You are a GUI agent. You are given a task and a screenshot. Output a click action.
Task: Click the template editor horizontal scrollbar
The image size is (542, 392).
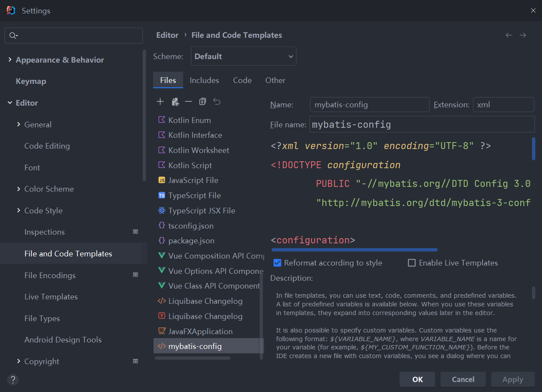coord(355,250)
